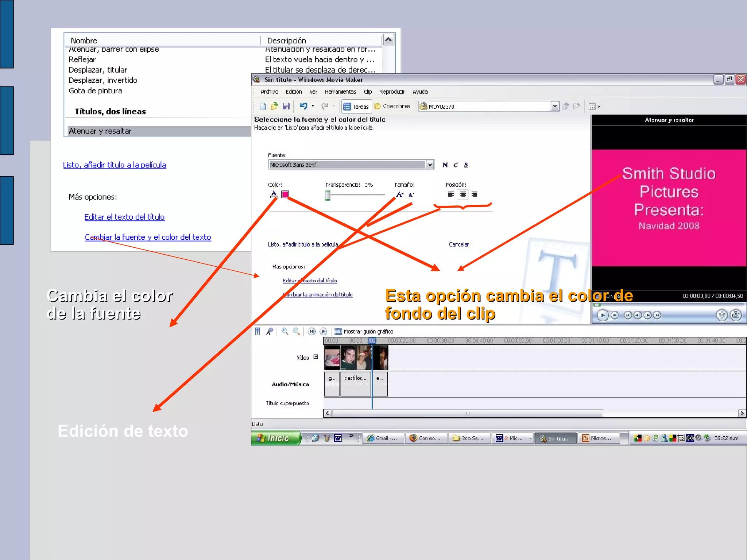Click the increase text size icon
747x560 pixels.
click(x=400, y=194)
